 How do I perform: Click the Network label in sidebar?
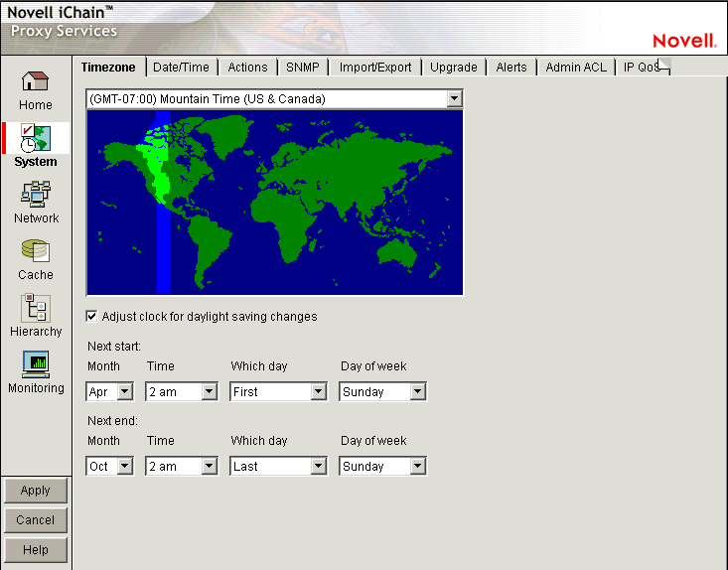(x=36, y=218)
